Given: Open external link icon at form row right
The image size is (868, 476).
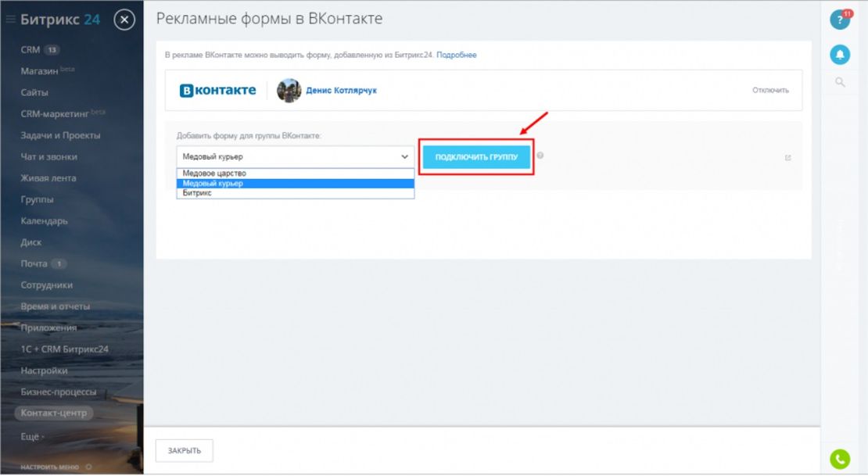Looking at the screenshot, I should tap(787, 158).
